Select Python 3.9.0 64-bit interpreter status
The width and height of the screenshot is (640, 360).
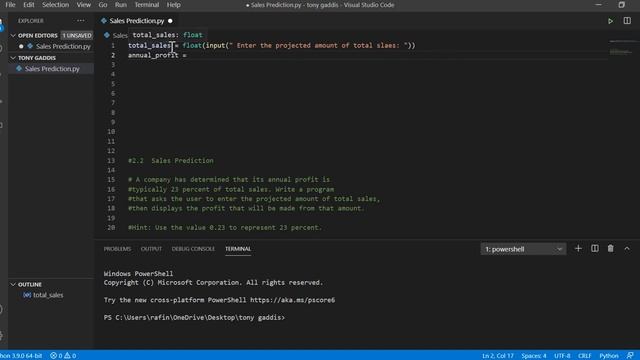21,356
